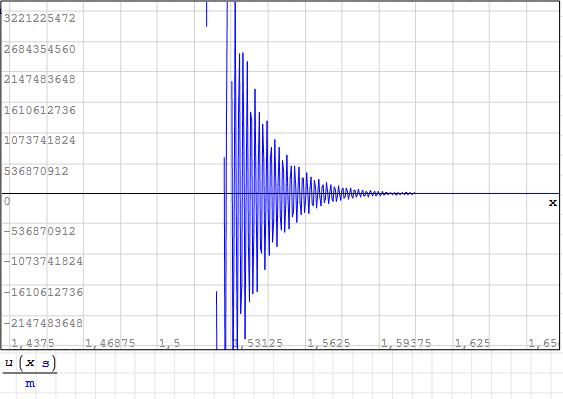Click the 1073741824 y-axis label
563x399 pixels.
(39, 140)
